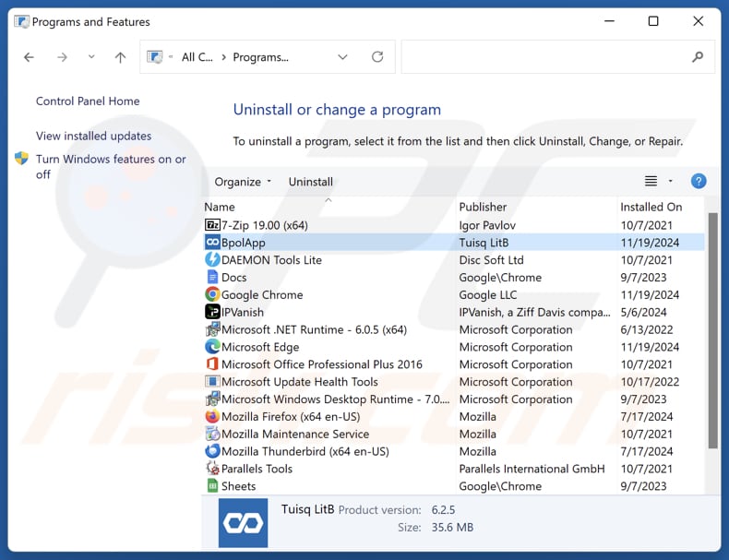Open the help question mark icon
The image size is (729, 560).
click(699, 181)
